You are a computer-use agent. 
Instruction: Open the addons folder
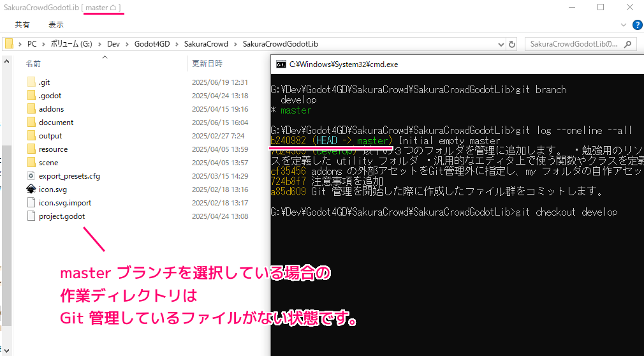[51, 109]
